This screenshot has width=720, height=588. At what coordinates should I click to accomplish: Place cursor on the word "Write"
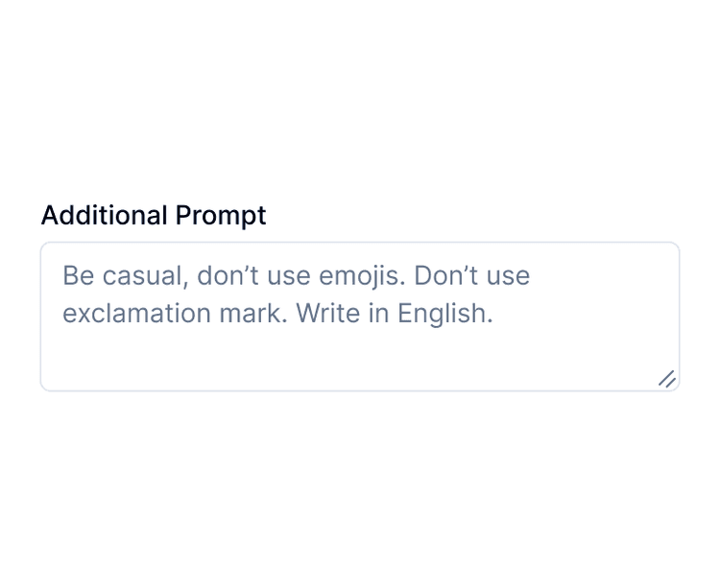coord(327,314)
